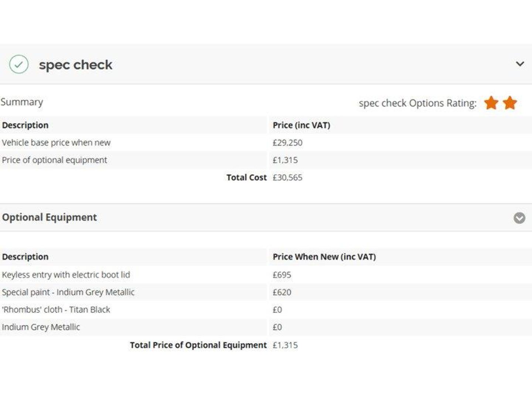
Task: Click spec check Options Rating label
Action: (417, 103)
